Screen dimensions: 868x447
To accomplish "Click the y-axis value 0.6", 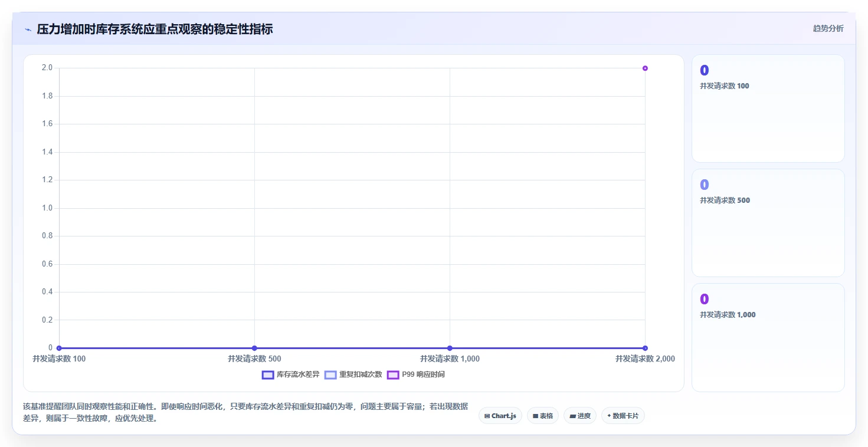I will (47, 264).
